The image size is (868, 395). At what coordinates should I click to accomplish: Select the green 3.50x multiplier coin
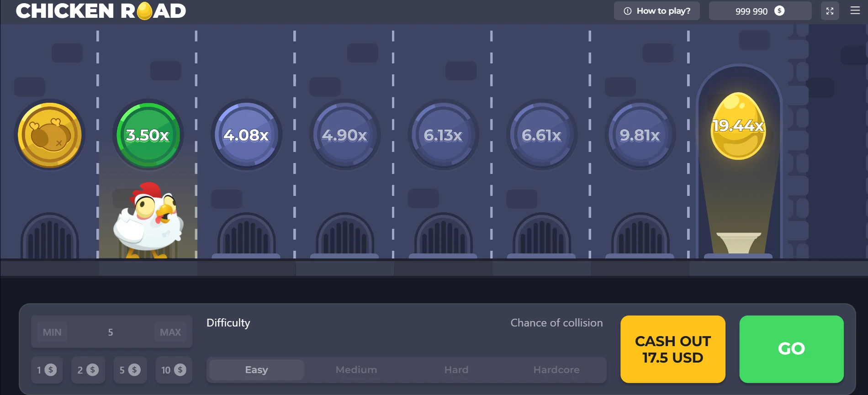pyautogui.click(x=148, y=135)
